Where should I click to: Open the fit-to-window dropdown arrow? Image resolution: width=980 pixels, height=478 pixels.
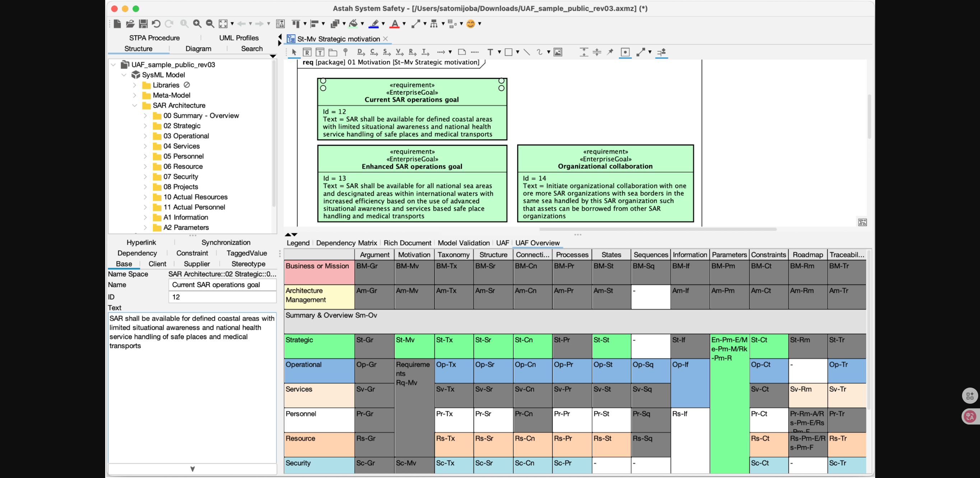(x=232, y=24)
